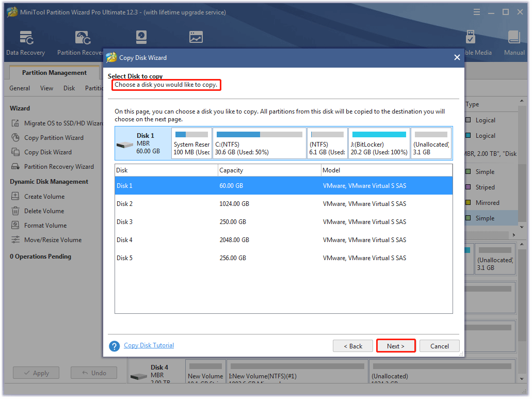Open the Copy Disk Tutorial link
This screenshot has width=532, height=399.
click(x=149, y=345)
